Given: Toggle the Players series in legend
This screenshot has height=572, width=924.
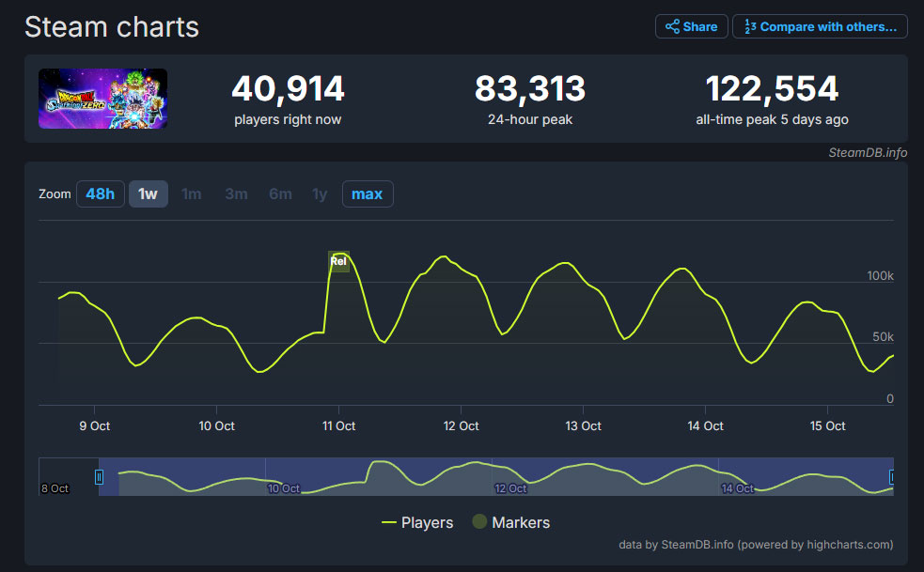Looking at the screenshot, I should (x=417, y=522).
